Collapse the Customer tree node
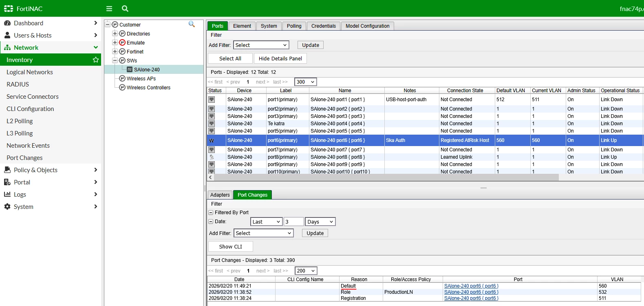The height and width of the screenshot is (306, 644). pyautogui.click(x=108, y=25)
